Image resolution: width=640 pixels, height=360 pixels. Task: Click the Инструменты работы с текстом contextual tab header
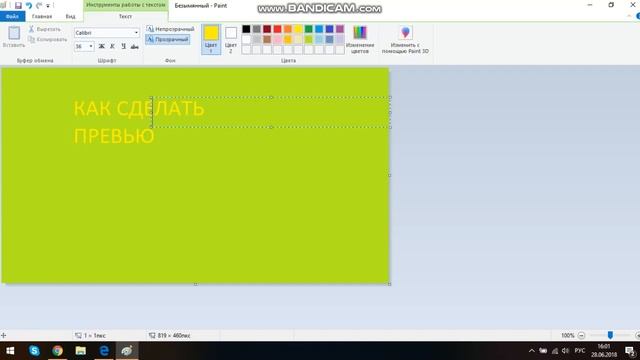coord(126,5)
